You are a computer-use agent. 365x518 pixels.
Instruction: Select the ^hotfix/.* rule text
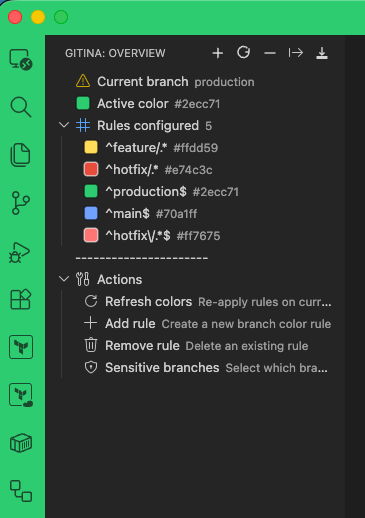132,170
